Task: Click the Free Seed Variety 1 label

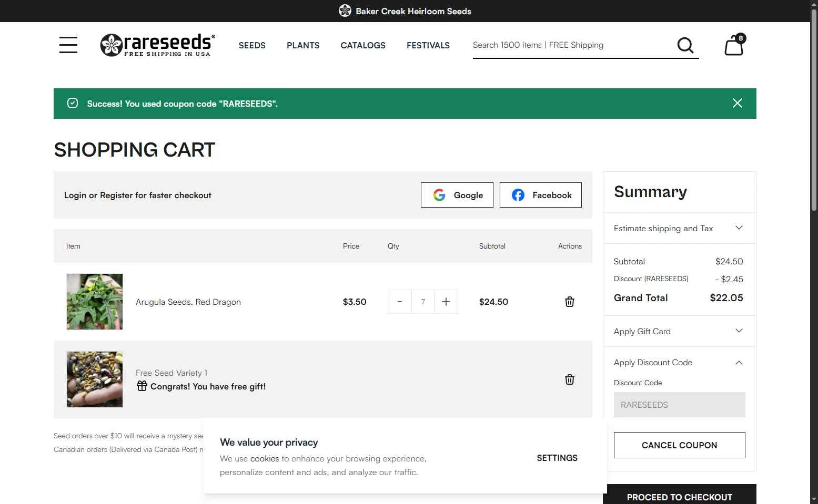Action: [x=171, y=373]
